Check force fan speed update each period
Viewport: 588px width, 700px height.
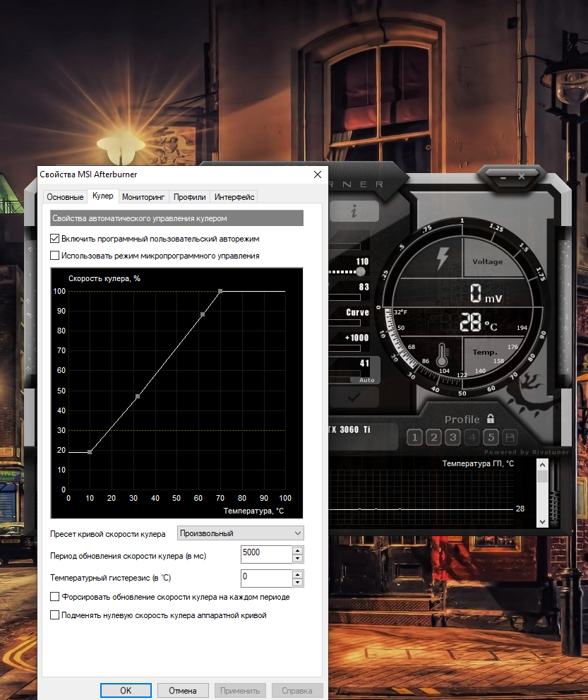pos(55,597)
